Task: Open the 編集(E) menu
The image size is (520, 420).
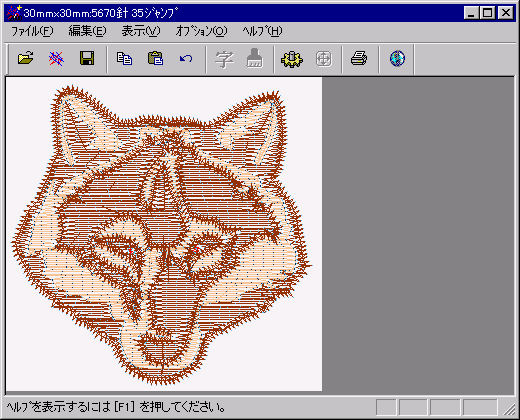Action: tap(87, 31)
